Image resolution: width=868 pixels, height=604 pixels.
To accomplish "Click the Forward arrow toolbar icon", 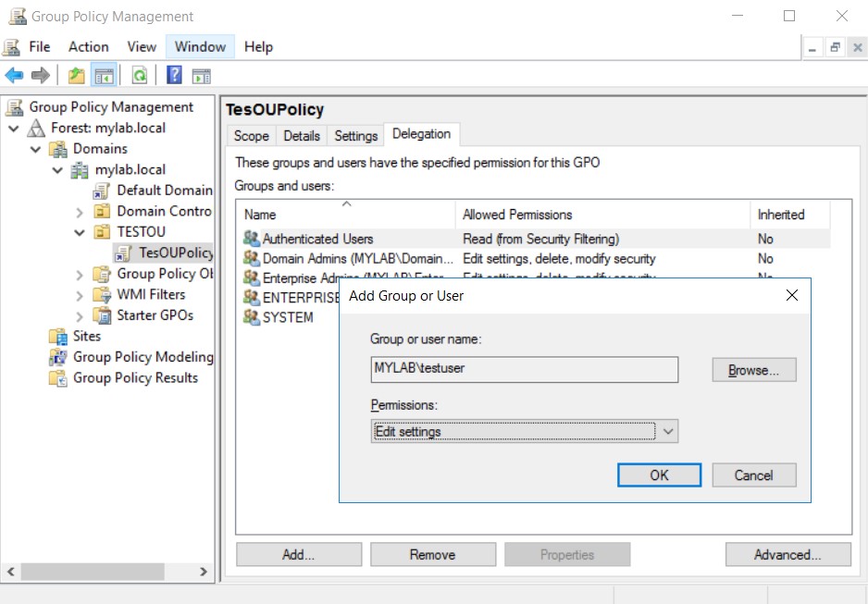I will 41,75.
